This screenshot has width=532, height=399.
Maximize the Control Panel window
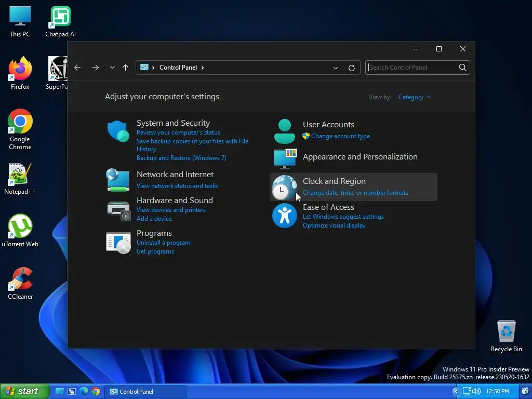pyautogui.click(x=438, y=49)
